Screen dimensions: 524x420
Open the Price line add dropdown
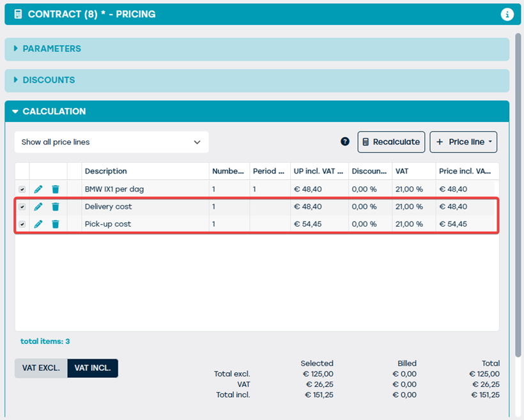[x=463, y=142]
